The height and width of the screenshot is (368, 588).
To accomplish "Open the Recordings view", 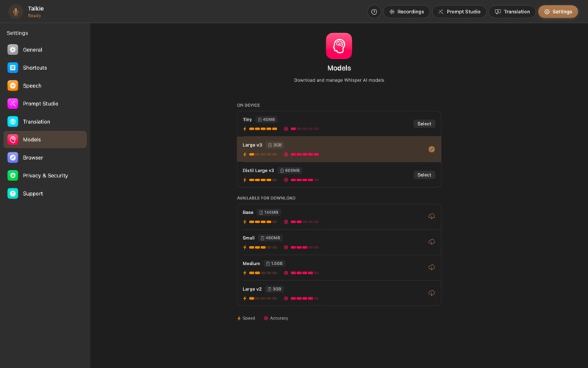I will pyautogui.click(x=406, y=12).
